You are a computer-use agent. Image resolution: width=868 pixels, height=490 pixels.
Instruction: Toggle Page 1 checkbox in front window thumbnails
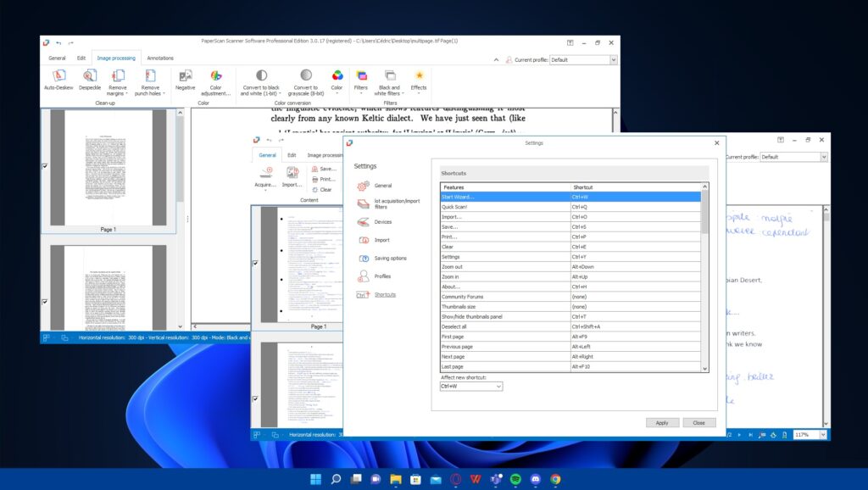pos(255,263)
